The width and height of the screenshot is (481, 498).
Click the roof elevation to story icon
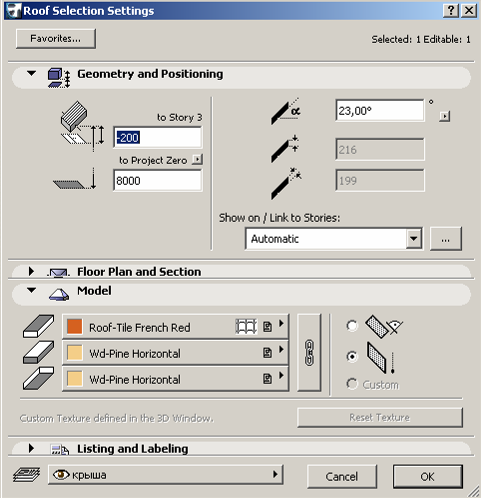click(x=82, y=126)
